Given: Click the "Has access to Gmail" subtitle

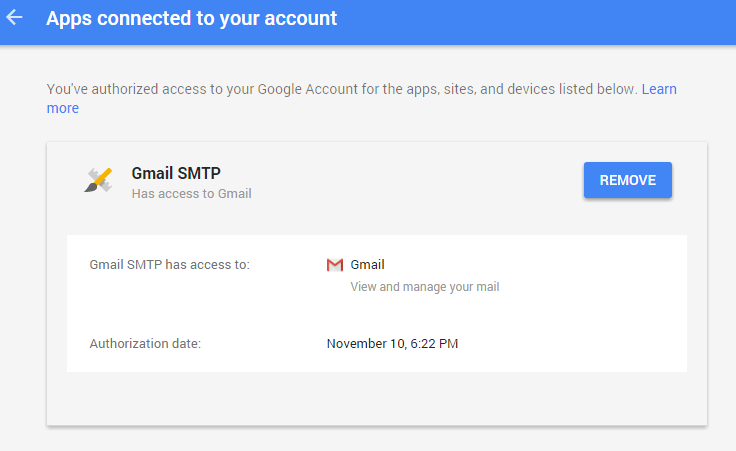Looking at the screenshot, I should pyautogui.click(x=192, y=194).
